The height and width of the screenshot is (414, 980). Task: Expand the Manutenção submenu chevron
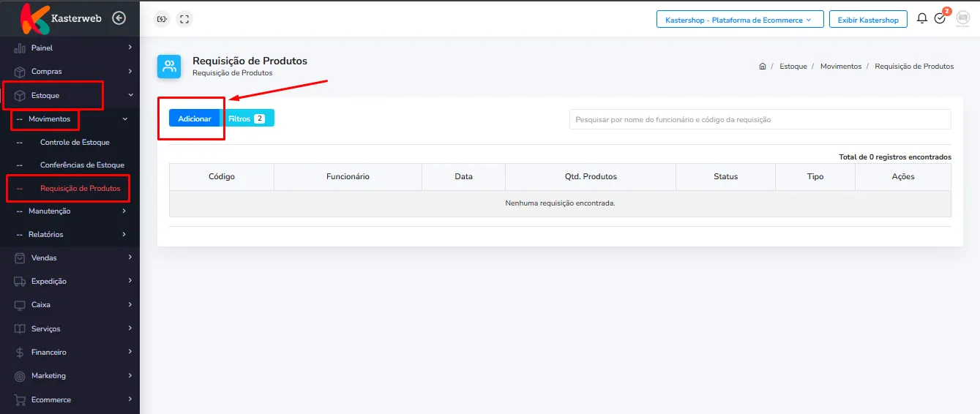click(124, 211)
